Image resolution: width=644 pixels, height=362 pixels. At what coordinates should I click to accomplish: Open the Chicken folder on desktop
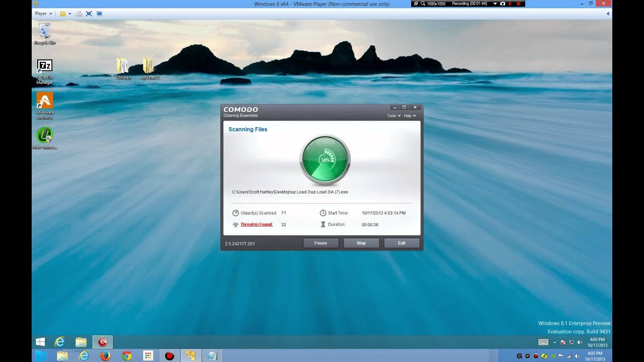123,68
